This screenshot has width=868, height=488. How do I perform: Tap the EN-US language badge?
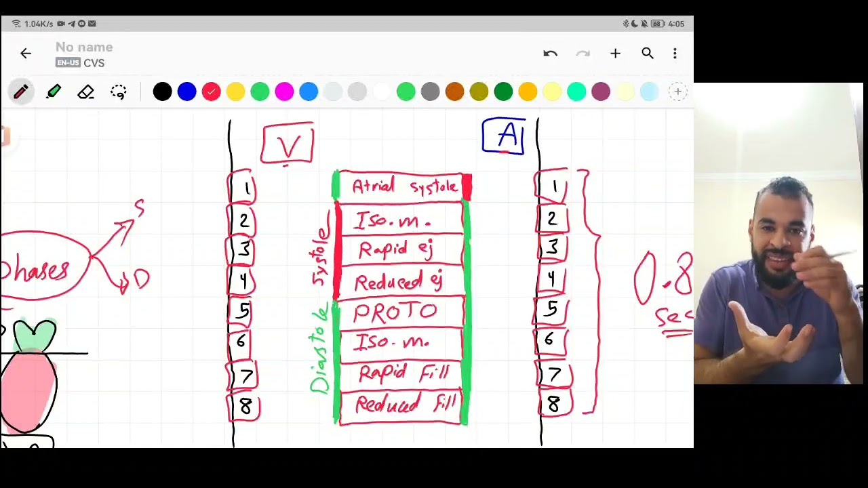pos(68,63)
